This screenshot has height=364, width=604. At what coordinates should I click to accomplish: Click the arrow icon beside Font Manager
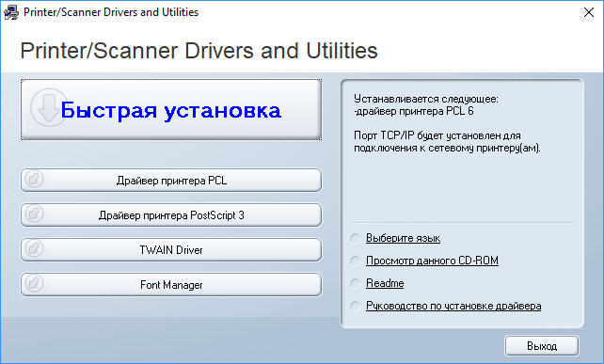[x=34, y=283]
